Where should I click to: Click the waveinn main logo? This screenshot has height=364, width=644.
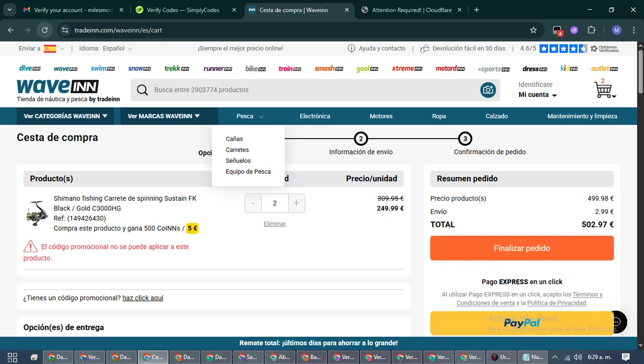pos(58,86)
